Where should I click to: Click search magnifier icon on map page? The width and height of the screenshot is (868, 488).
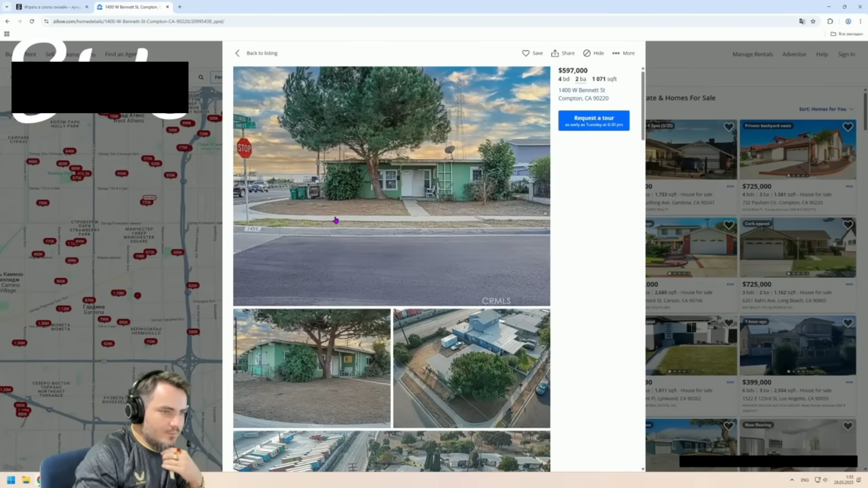[201, 77]
